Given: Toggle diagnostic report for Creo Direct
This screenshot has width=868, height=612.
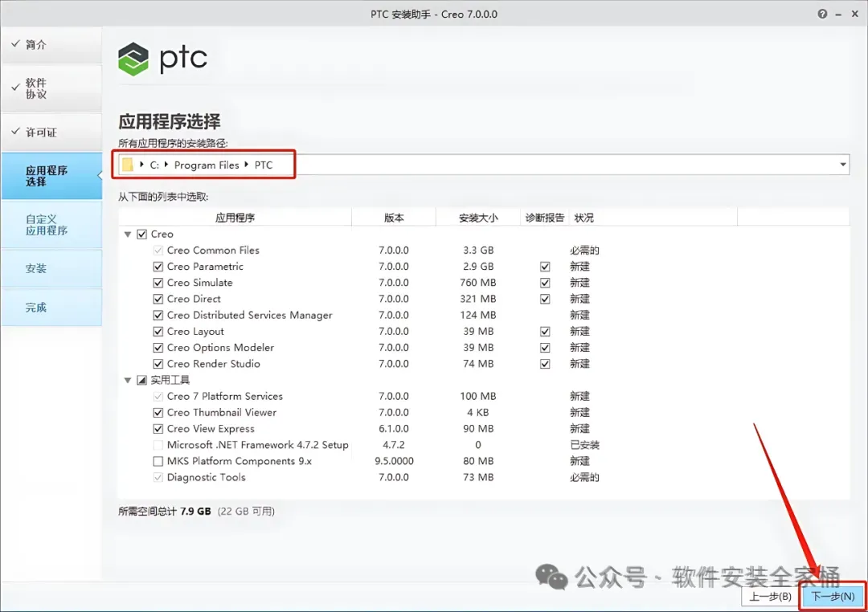Looking at the screenshot, I should 545,299.
